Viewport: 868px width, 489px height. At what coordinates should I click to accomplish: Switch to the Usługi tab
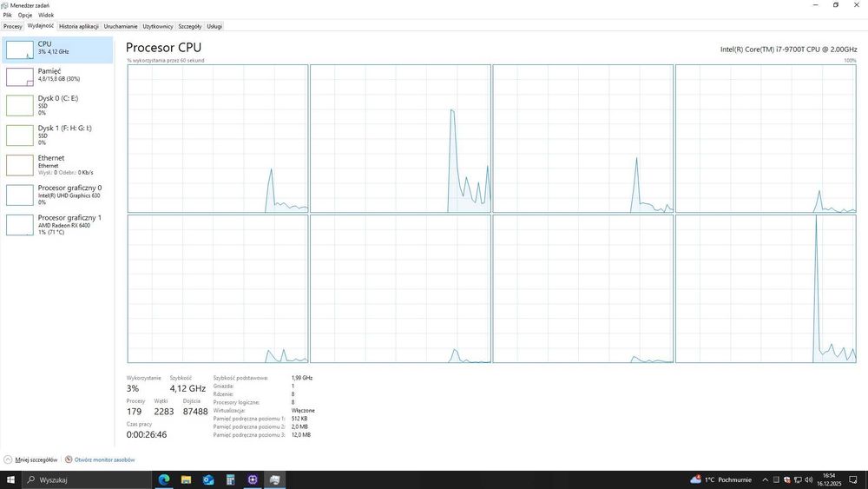pyautogui.click(x=214, y=26)
